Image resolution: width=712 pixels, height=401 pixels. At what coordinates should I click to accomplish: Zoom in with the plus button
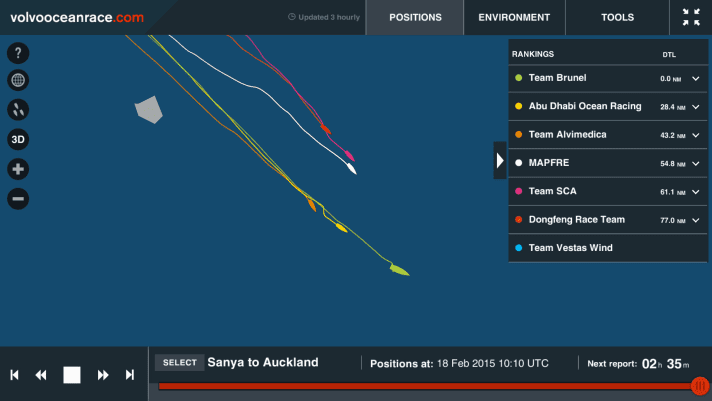[18, 169]
